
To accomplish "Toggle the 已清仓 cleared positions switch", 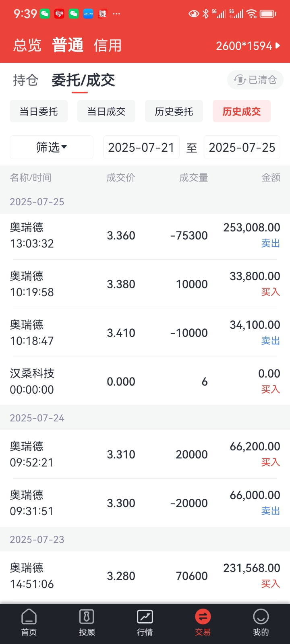I will coord(255,80).
